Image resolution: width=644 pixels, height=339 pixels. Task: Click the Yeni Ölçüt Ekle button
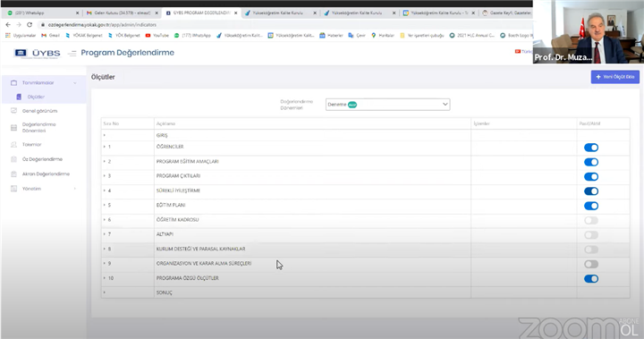(614, 77)
